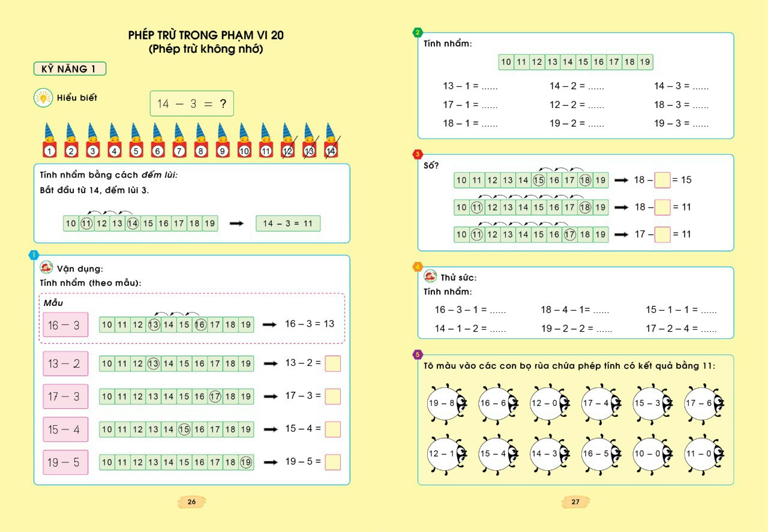Select the empty box in 18 – □ = 15
This screenshot has width=768, height=532.
(662, 180)
